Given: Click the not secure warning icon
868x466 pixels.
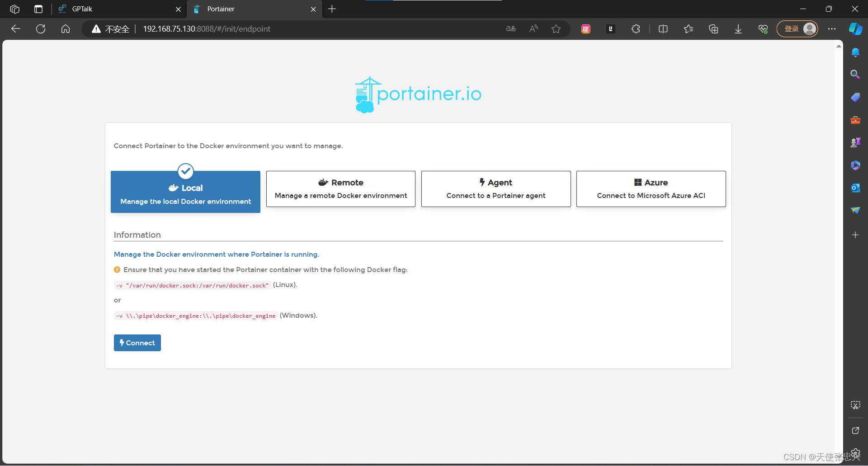Looking at the screenshot, I should (96, 29).
